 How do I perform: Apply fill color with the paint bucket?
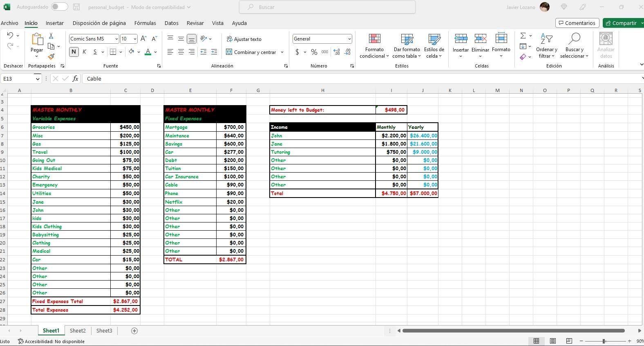131,52
